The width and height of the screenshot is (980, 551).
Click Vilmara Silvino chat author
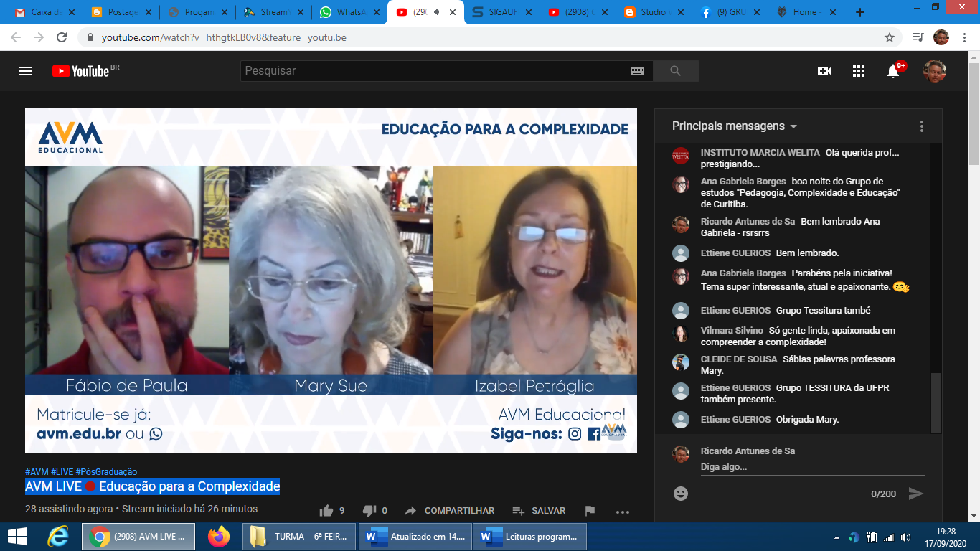coord(732,331)
